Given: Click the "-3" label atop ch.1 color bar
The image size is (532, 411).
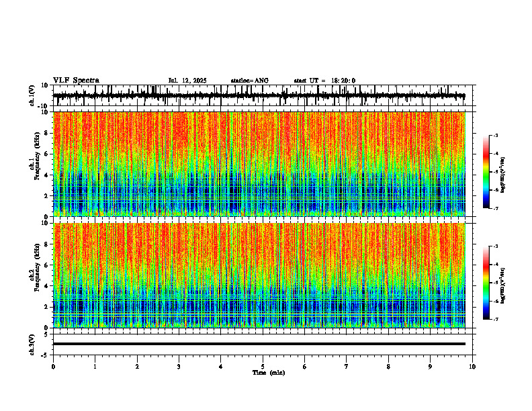Looking at the screenshot, I should coord(496,135).
